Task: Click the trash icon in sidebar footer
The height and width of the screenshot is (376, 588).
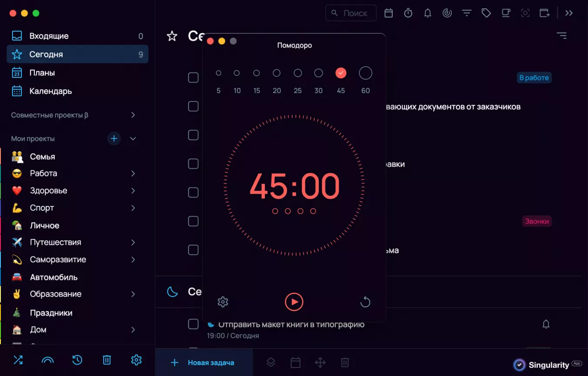Action: (107, 360)
